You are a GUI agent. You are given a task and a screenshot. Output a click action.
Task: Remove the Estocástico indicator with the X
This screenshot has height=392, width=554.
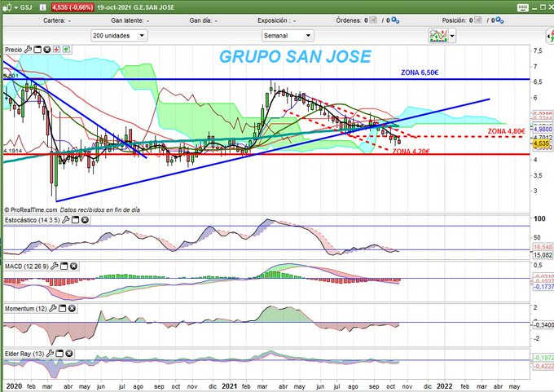tap(85, 220)
